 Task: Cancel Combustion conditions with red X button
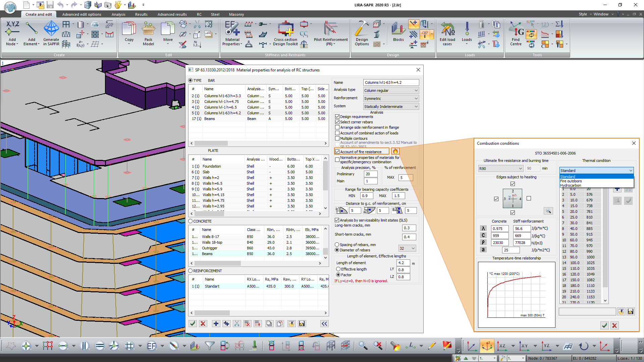614,325
